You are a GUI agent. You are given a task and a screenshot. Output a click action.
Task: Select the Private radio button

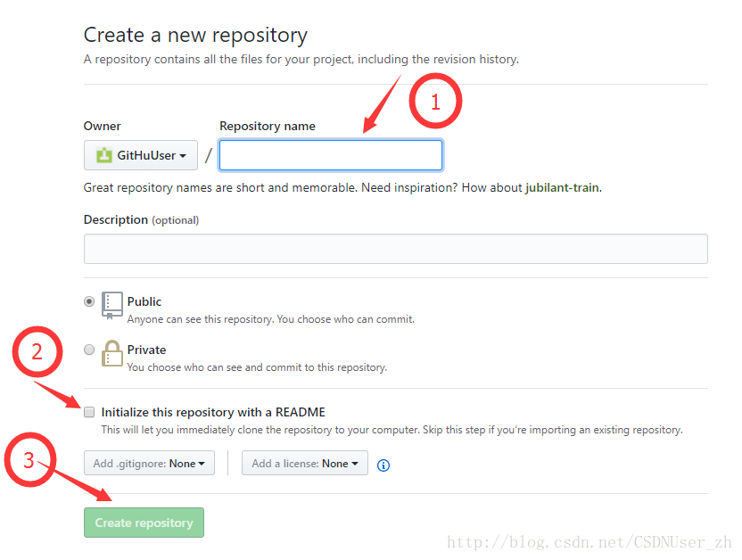(89, 350)
